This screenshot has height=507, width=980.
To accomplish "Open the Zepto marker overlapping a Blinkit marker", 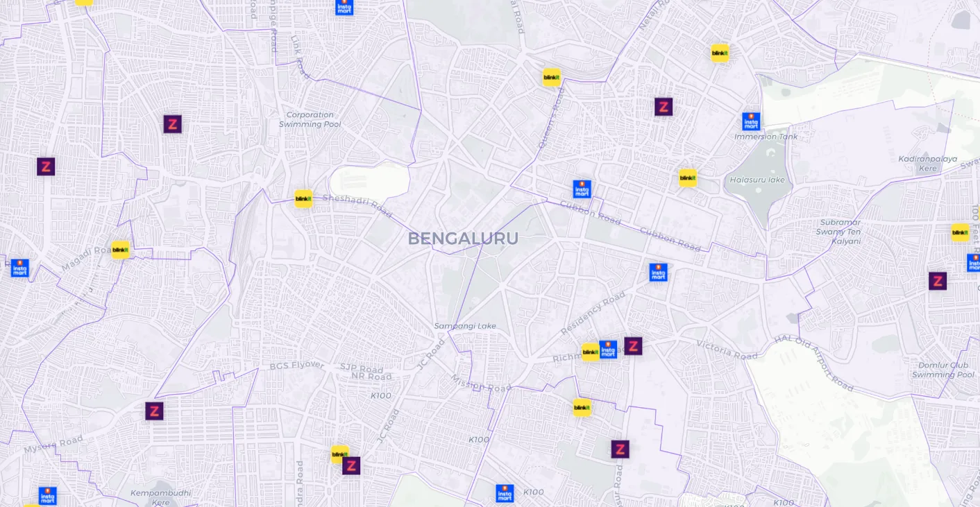I will coord(351,465).
